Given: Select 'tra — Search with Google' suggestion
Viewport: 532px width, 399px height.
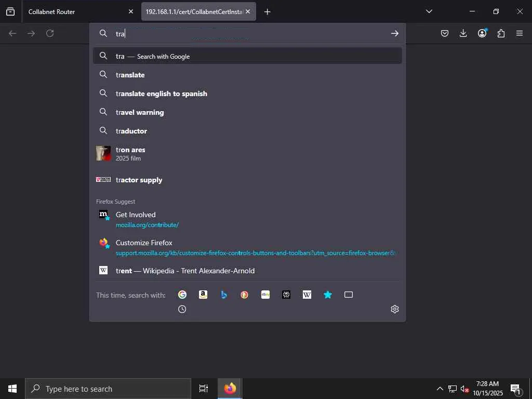Looking at the screenshot, I should coord(247,56).
